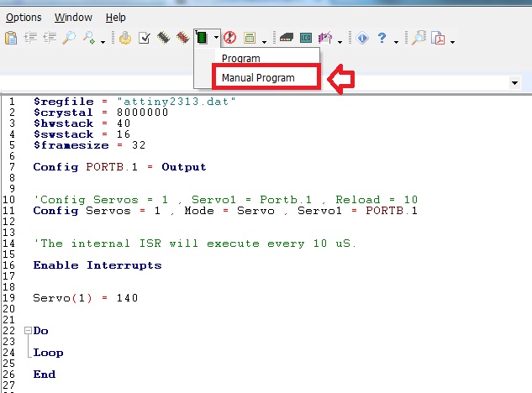The height and width of the screenshot is (393, 532).
Task: Open the LCD designer icon
Action: coord(306,38)
